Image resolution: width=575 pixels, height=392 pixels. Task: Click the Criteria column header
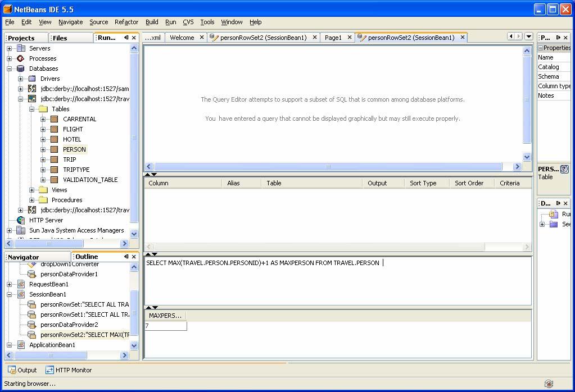[x=513, y=183]
